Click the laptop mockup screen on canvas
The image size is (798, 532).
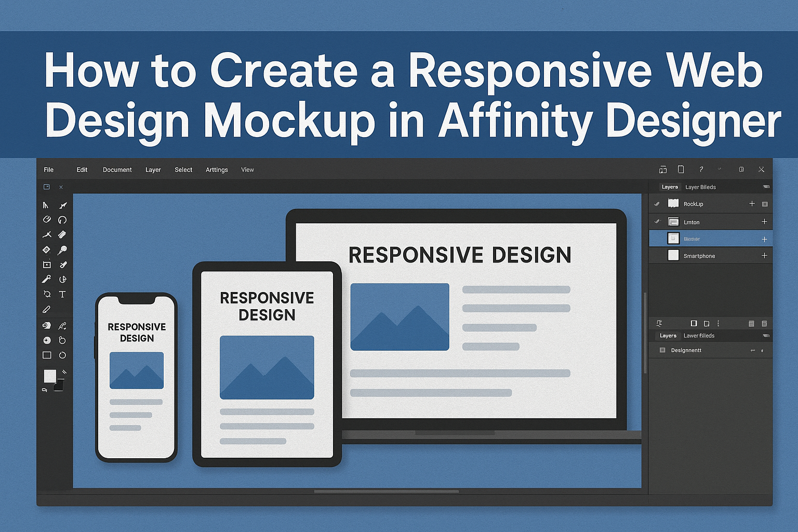click(x=456, y=321)
